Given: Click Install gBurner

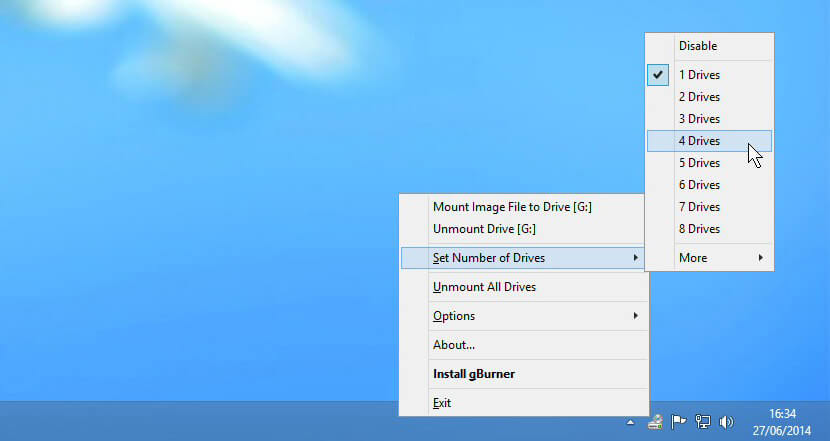Looking at the screenshot, I should click(x=473, y=374).
